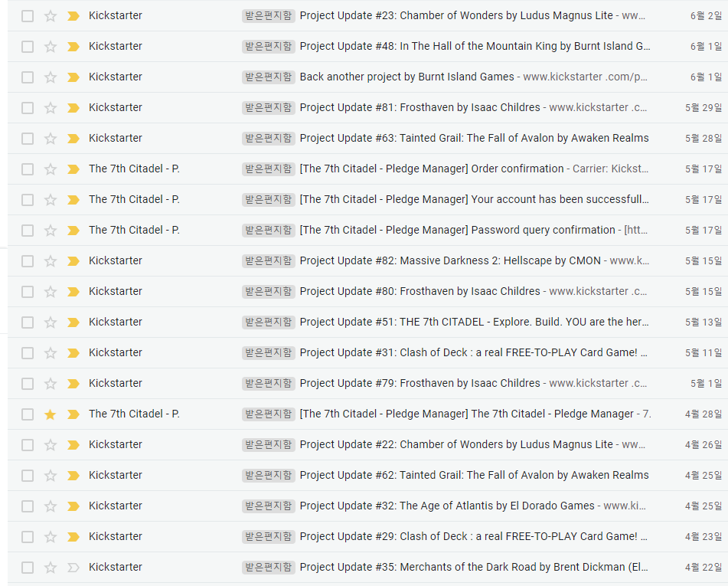Viewport: 728px width, 586px height.
Task: Unstar the starred 7th Citadel Pledge Manager email from 4월 28일
Action: pyautogui.click(x=51, y=415)
